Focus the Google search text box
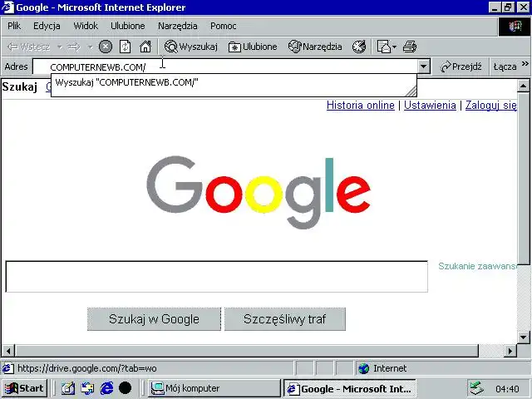The height and width of the screenshot is (399, 532). tap(216, 277)
